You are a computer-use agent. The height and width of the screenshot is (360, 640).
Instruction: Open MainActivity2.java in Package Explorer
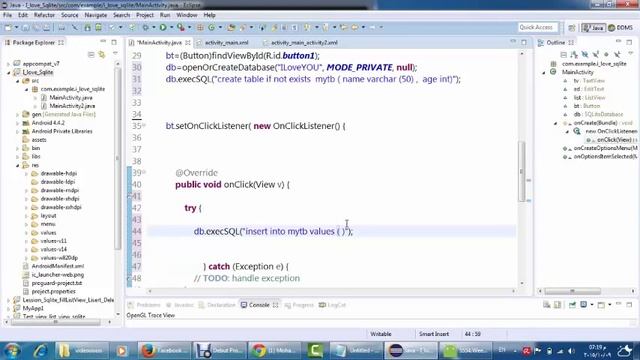click(72, 106)
